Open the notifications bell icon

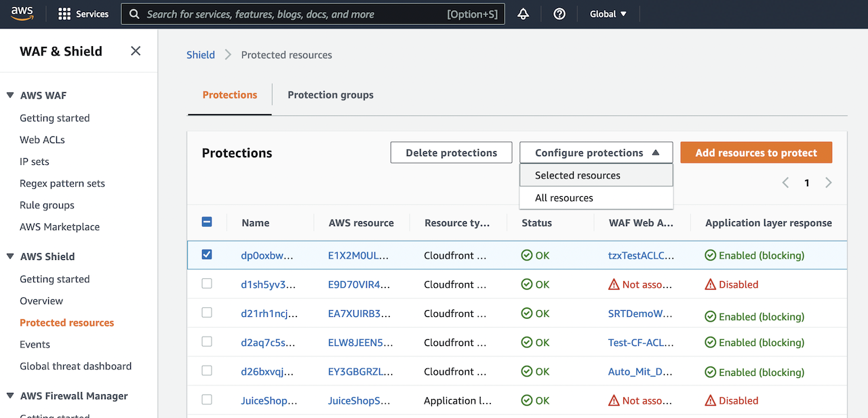click(x=523, y=14)
